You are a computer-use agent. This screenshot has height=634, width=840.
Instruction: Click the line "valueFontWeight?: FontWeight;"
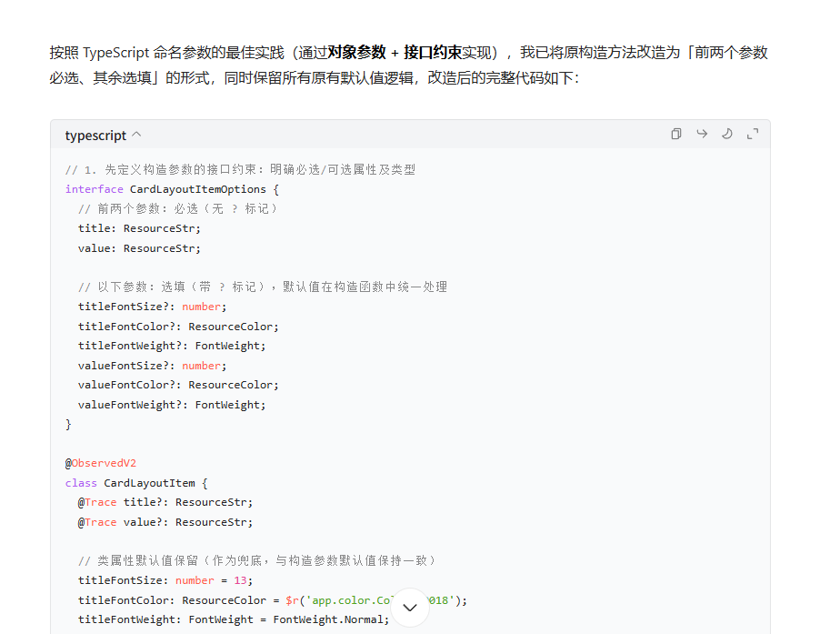(x=172, y=405)
